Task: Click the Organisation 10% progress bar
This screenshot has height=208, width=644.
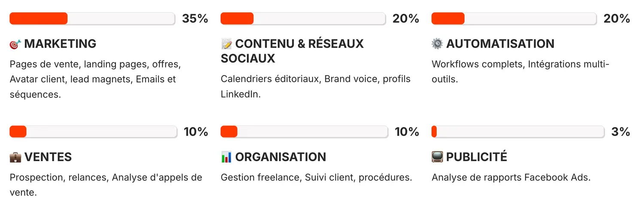Action: click(304, 132)
